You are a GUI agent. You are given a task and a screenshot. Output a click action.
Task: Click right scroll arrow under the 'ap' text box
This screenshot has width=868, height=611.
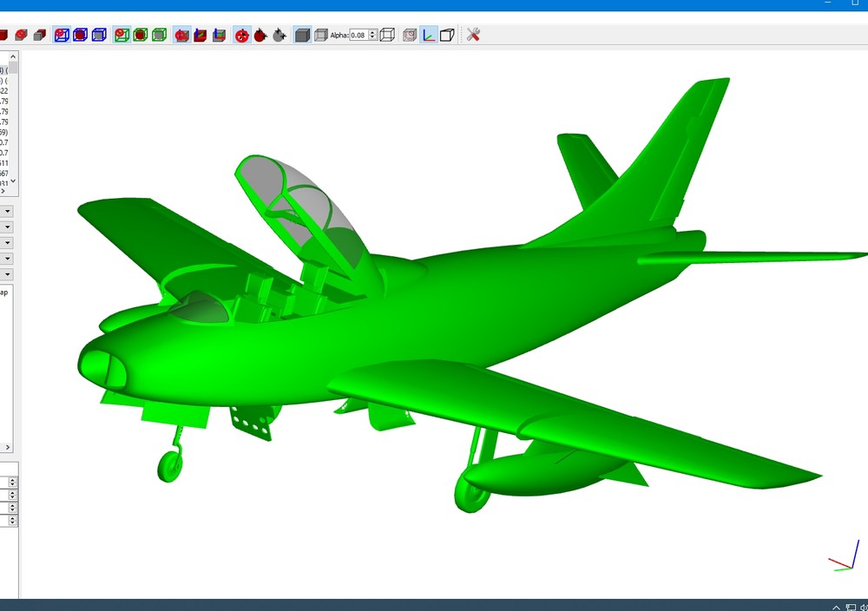pyautogui.click(x=7, y=447)
